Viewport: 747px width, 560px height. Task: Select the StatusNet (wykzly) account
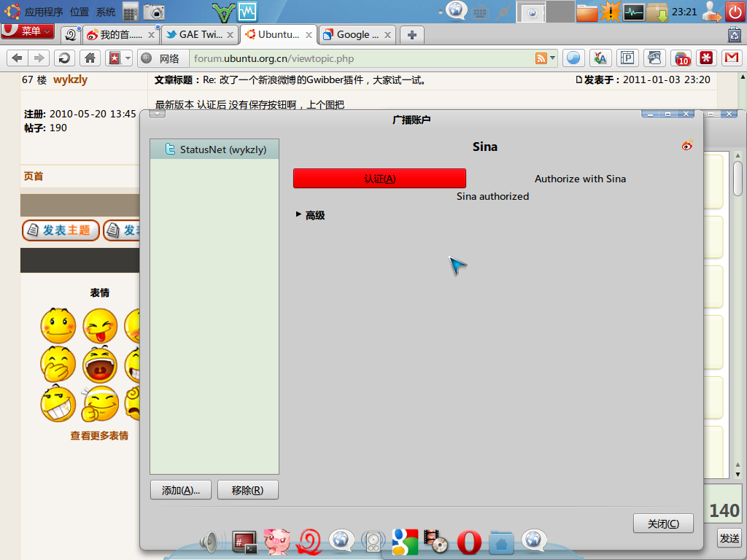(x=214, y=149)
